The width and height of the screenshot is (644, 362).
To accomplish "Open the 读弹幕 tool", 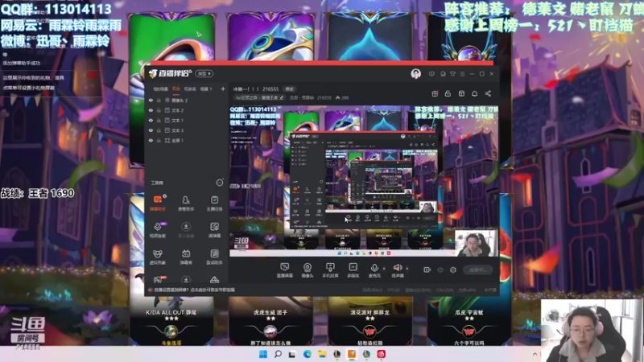I will tap(214, 230).
